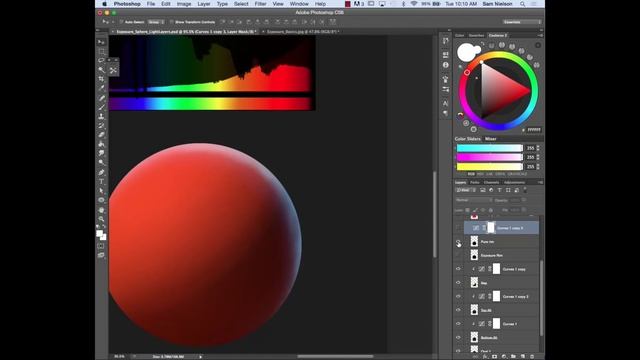Image resolution: width=640 pixels, height=360 pixels.
Task: Switch to the Swatches tab
Action: pyautogui.click(x=476, y=36)
